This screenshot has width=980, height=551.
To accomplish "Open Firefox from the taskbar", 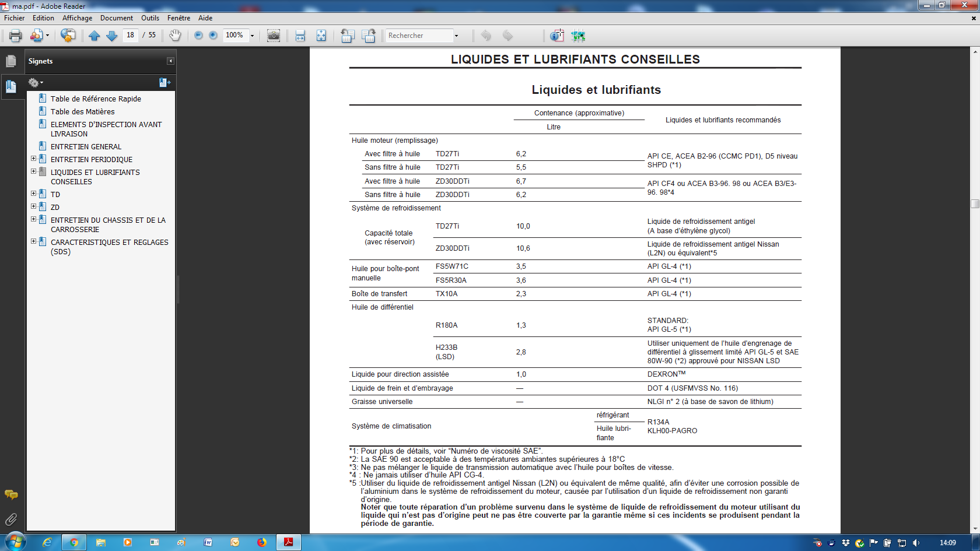I will pos(262,542).
